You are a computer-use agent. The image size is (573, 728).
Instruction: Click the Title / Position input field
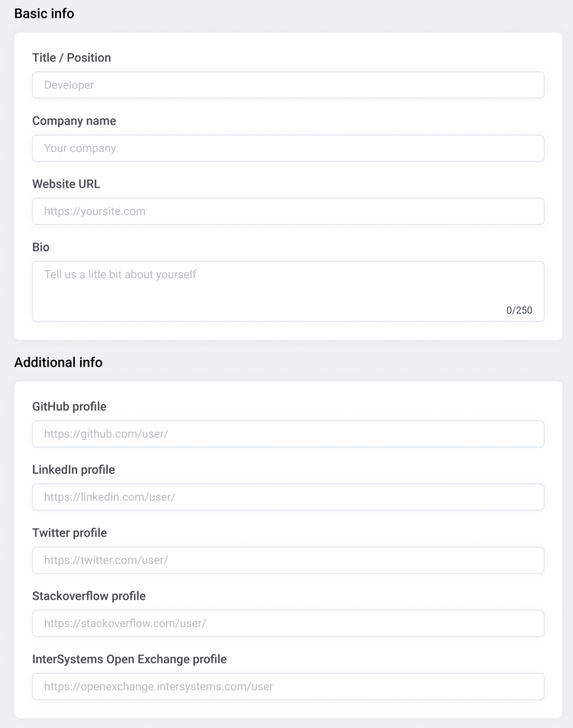pos(288,85)
